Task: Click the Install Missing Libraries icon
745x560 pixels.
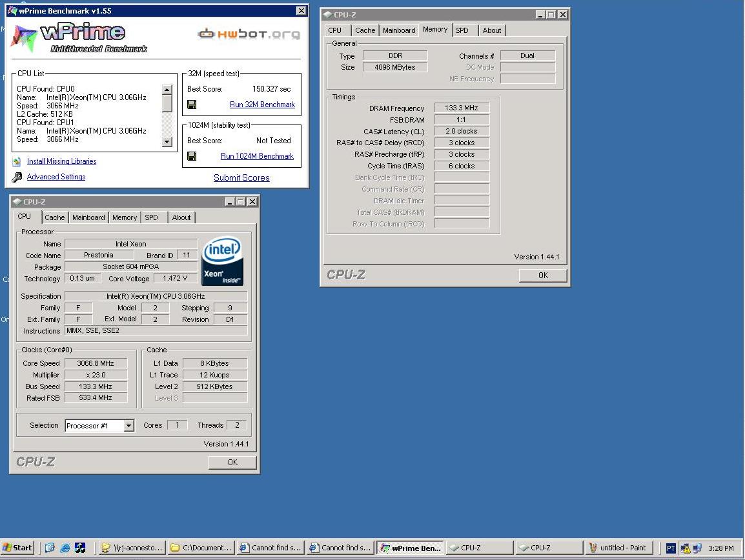Action: [17, 161]
